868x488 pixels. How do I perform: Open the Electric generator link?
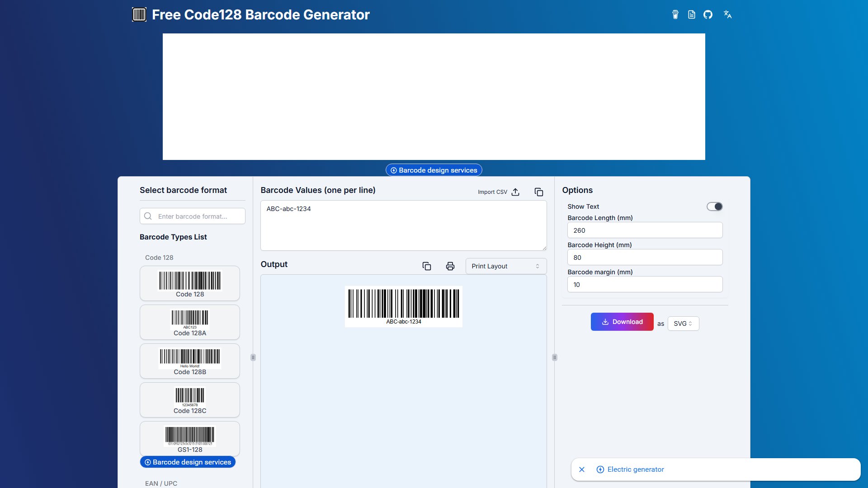tap(636, 469)
